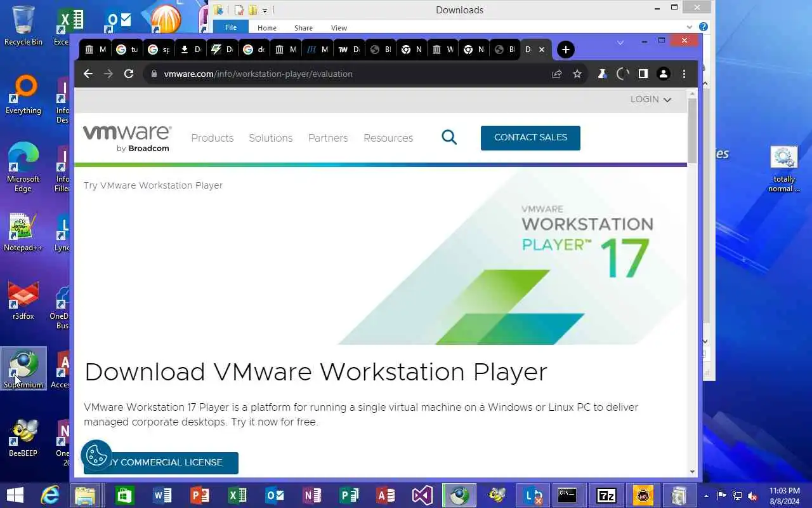Click the page scrollbar down arrow

(x=692, y=472)
